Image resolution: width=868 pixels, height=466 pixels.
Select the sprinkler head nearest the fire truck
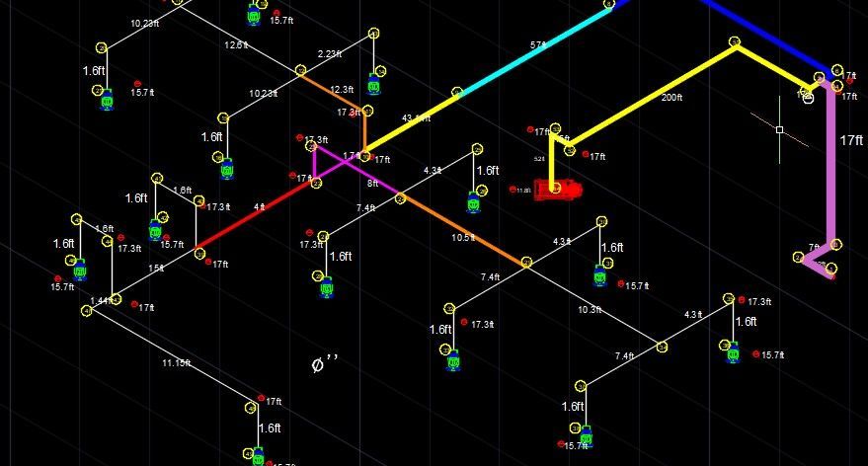pos(475,203)
